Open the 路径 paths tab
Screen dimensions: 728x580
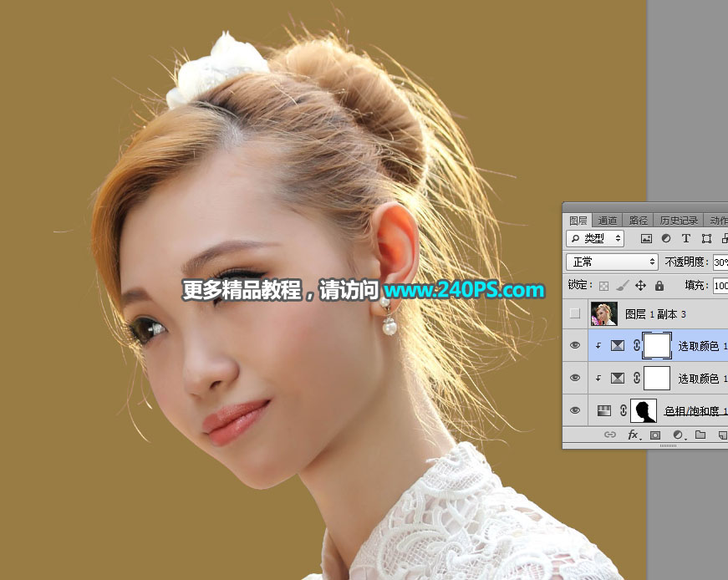(638, 221)
